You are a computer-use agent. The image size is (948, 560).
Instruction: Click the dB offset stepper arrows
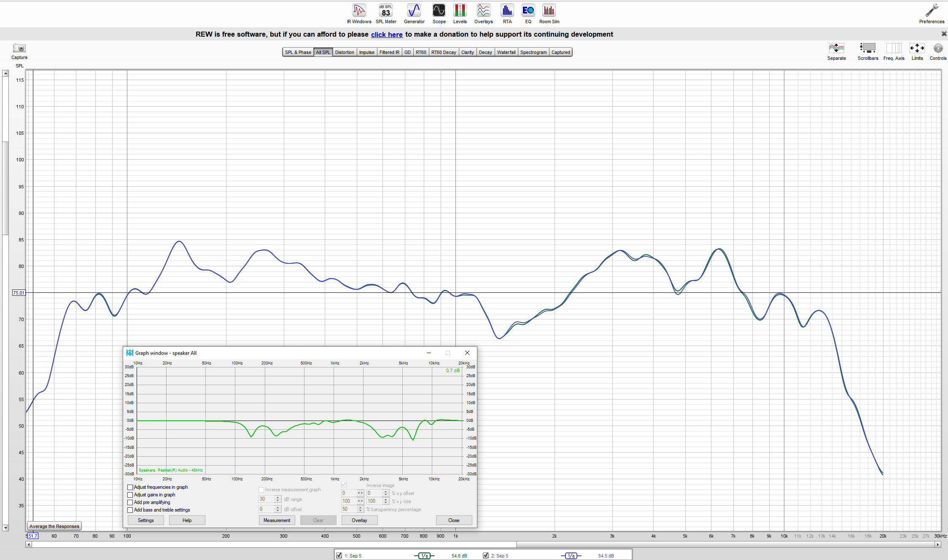277,509
